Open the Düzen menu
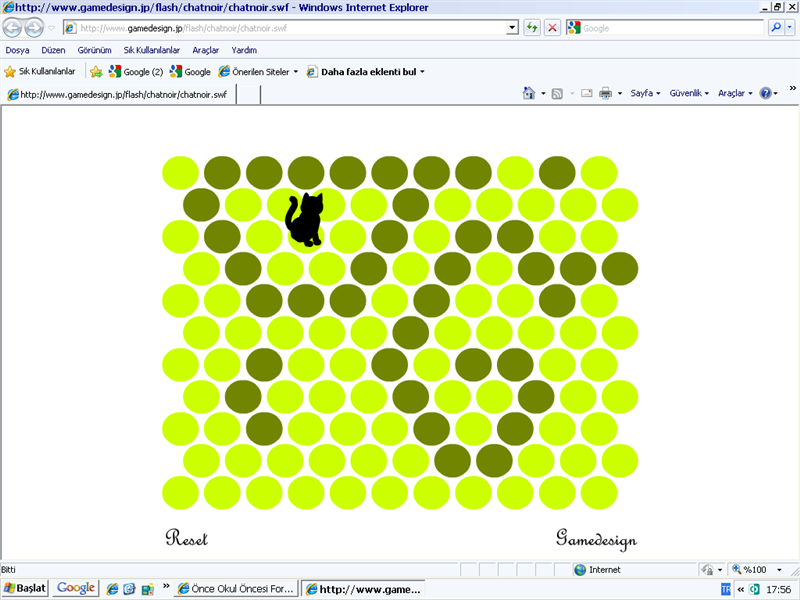The image size is (800, 600). click(x=54, y=50)
